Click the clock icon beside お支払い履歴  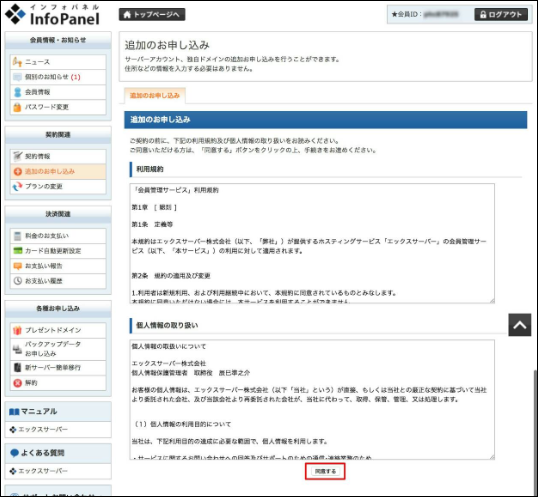tap(17, 281)
